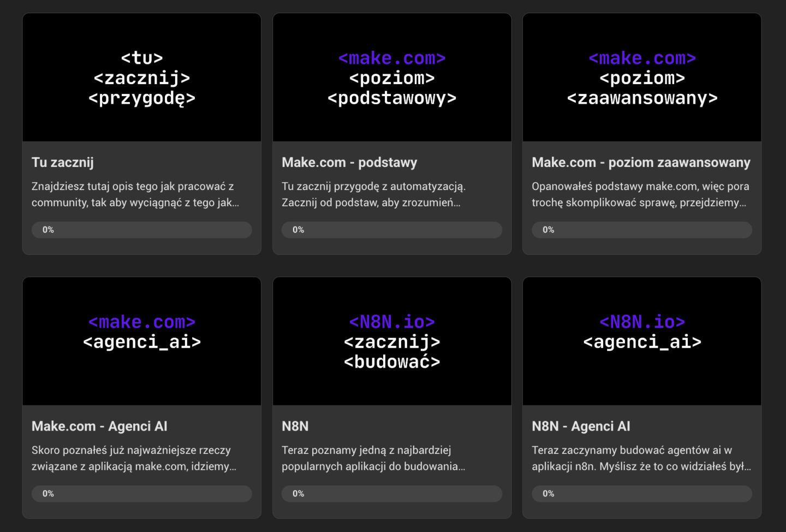Click description "Tu zacznij przygodę z automatyzacją."

pos(374,187)
